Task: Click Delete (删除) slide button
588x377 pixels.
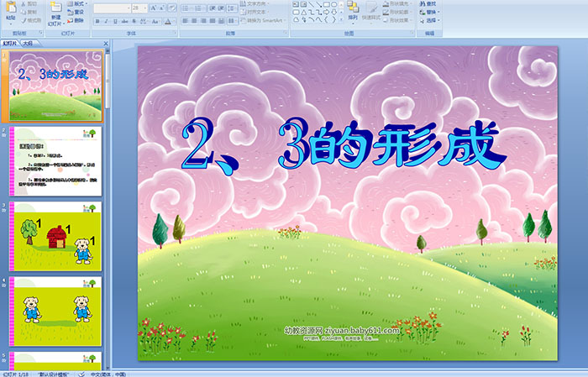Action: (x=76, y=20)
